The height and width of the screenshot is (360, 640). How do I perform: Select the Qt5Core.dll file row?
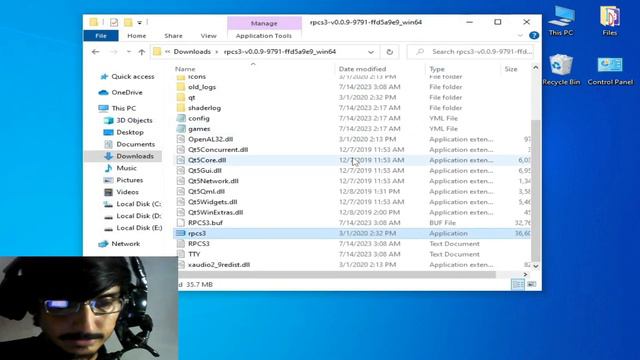coord(353,160)
